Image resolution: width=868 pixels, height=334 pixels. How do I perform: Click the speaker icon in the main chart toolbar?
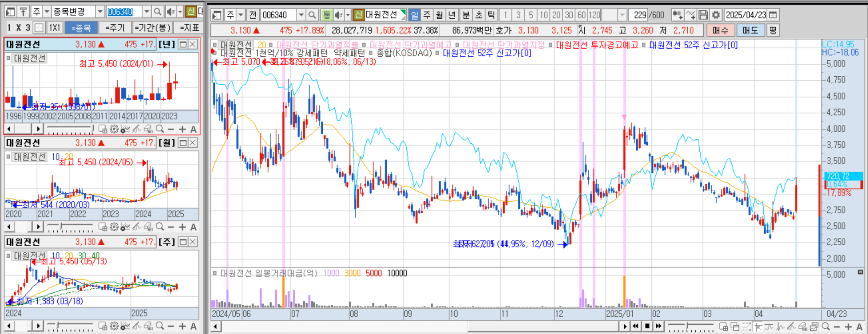pos(338,15)
